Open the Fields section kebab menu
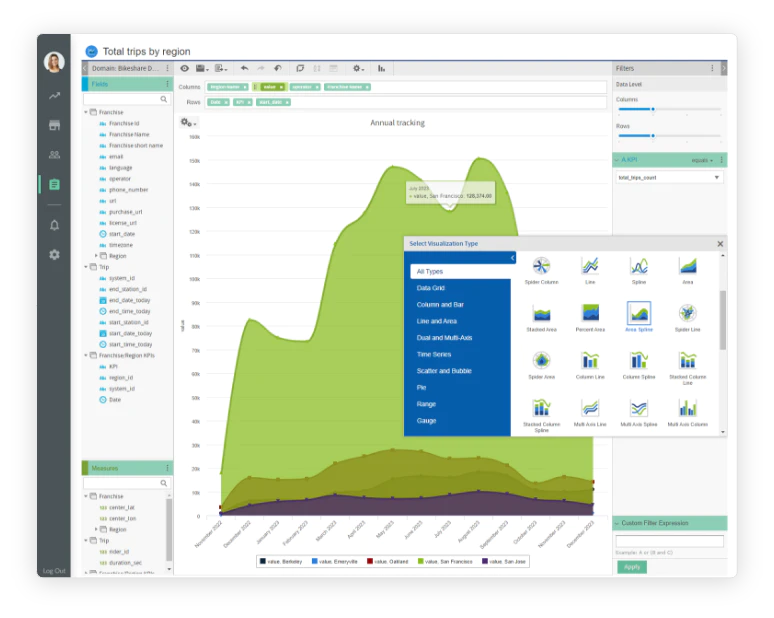This screenshot has height=618, width=774. click(168, 84)
